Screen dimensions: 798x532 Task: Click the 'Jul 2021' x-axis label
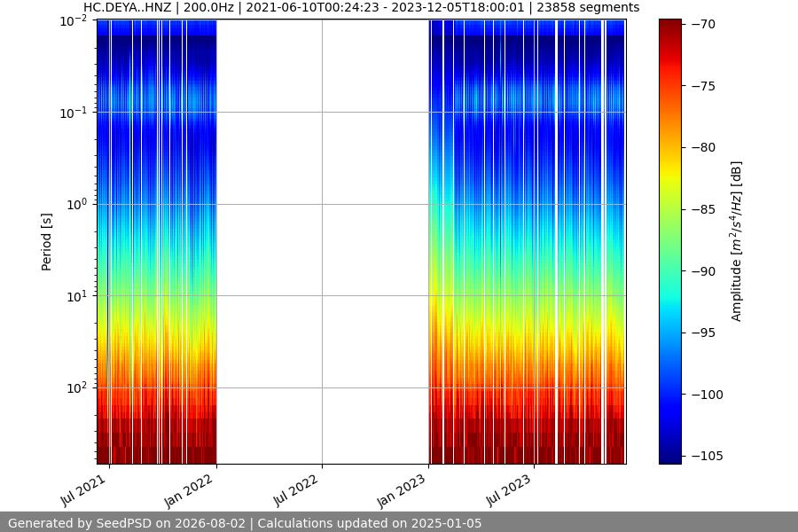pos(83,490)
